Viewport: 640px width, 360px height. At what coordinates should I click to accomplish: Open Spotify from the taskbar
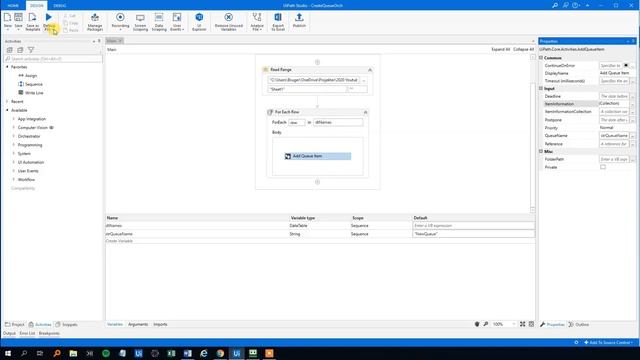[106, 353]
